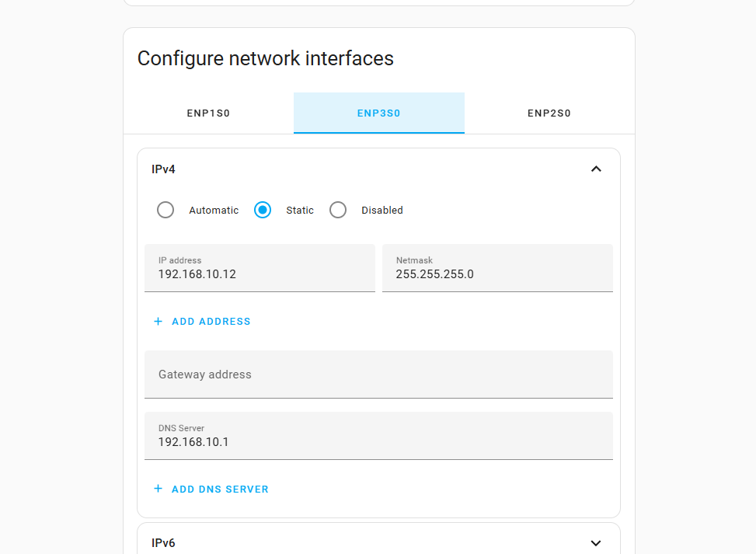Focus the IP address input field
This screenshot has height=554, width=756.
pyautogui.click(x=260, y=274)
